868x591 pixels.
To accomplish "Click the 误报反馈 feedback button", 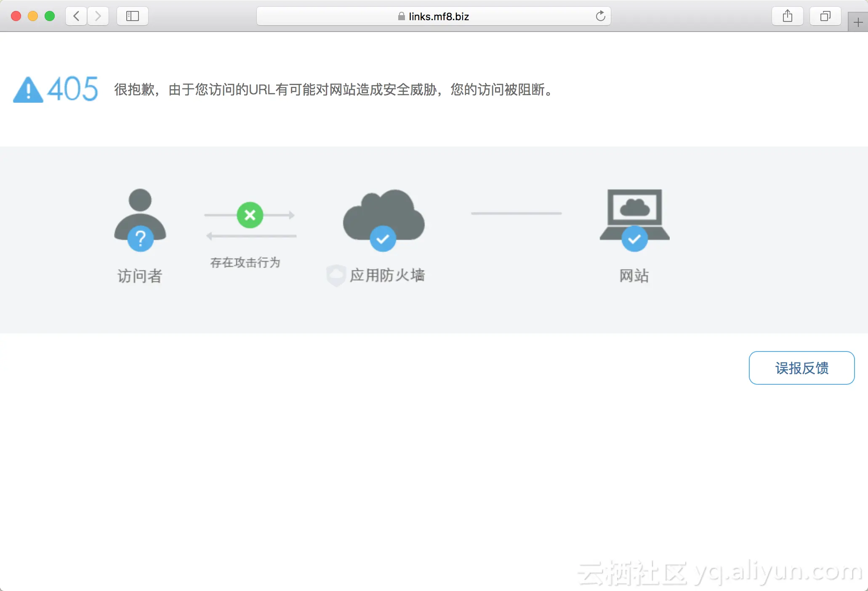I will (x=801, y=368).
